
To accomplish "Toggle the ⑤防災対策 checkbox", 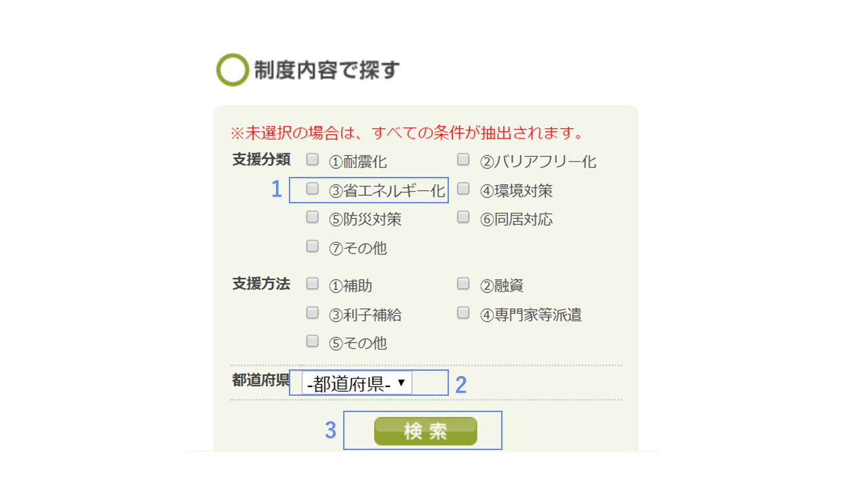I will coord(313,218).
